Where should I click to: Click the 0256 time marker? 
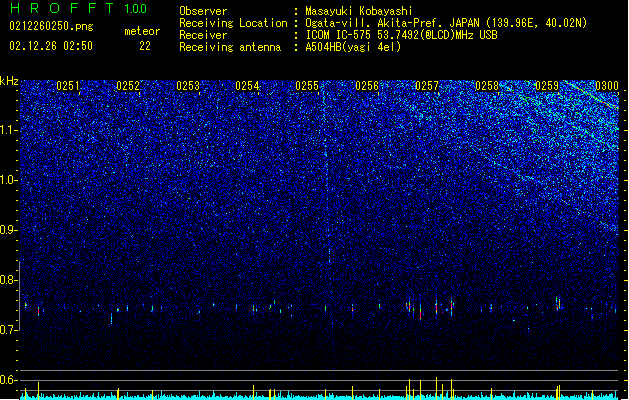pyautogui.click(x=367, y=86)
